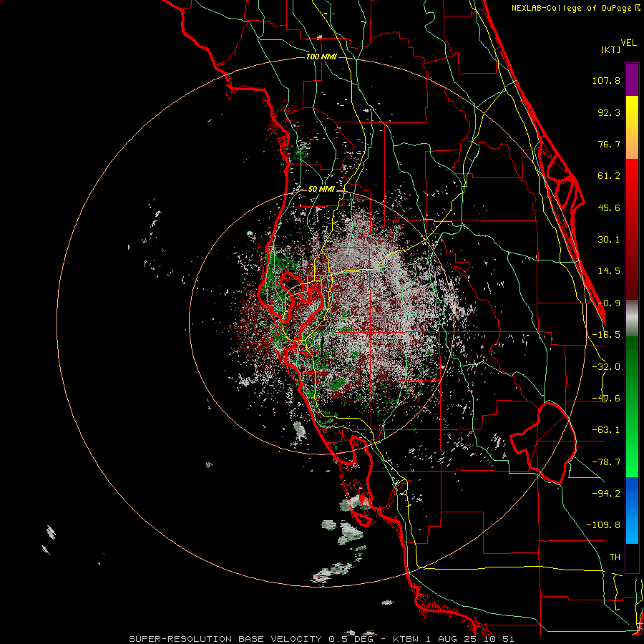The width and height of the screenshot is (644, 644).
Task: Click the [KT] units label
Action: pyautogui.click(x=611, y=49)
